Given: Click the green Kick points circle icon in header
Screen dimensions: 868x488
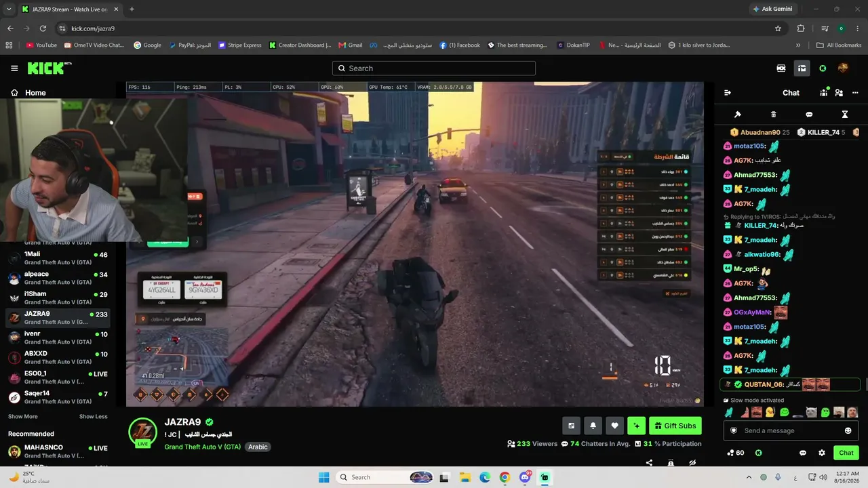Looking at the screenshot, I should point(823,68).
